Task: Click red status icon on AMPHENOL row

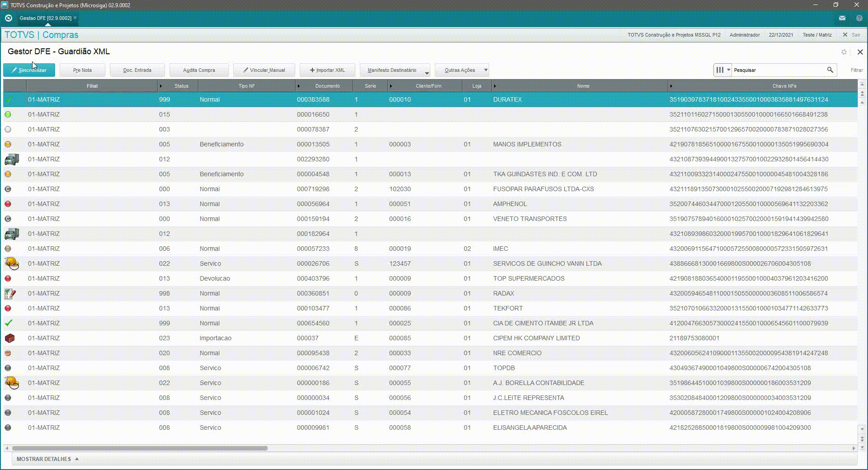Action: pos(8,204)
